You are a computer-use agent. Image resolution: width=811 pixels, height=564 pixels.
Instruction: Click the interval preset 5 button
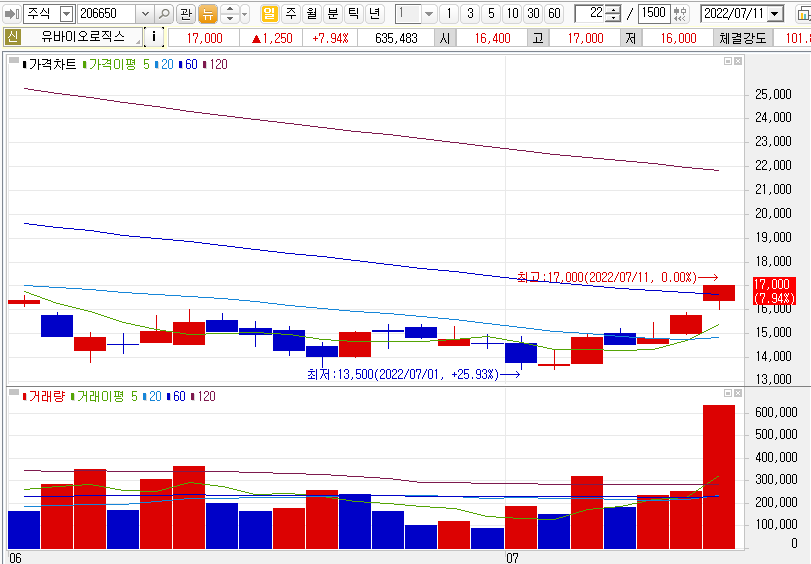click(491, 14)
